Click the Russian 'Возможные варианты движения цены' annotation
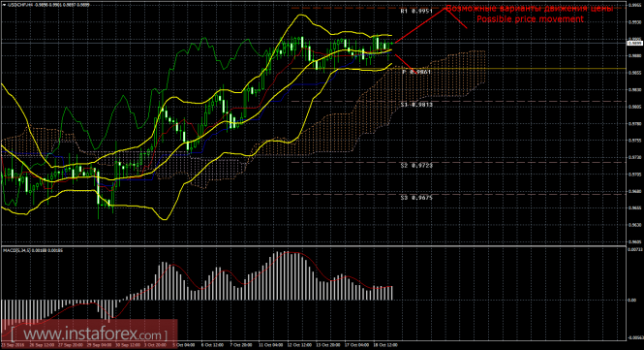This screenshot has height=350, width=644. [530, 9]
